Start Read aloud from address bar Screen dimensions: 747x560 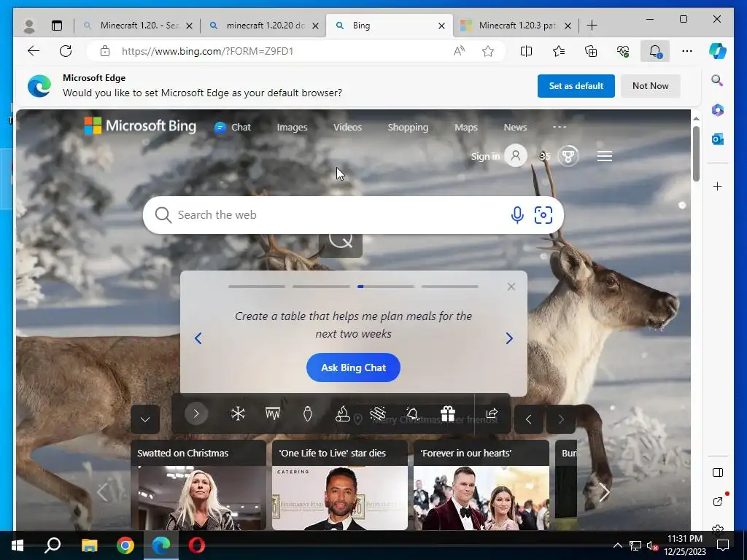(x=459, y=51)
